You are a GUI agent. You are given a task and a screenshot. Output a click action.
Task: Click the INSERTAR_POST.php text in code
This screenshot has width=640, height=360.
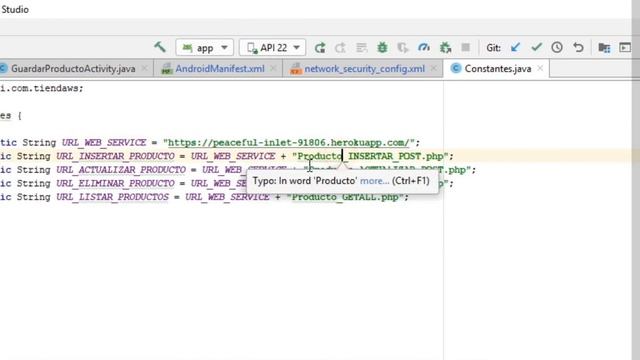pos(396,156)
